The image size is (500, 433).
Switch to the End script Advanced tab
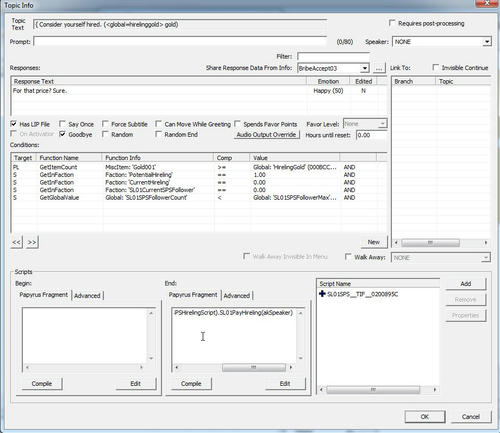tap(237, 295)
